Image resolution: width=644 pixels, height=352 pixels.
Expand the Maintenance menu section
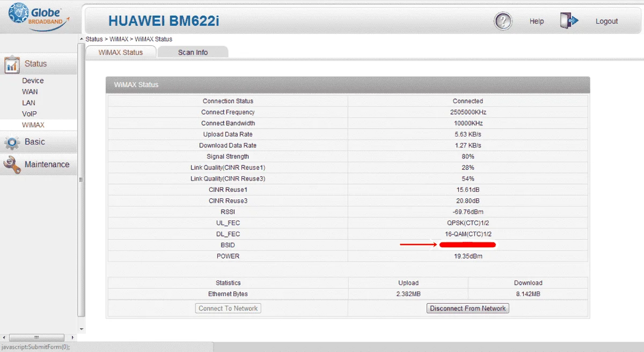[x=39, y=164]
